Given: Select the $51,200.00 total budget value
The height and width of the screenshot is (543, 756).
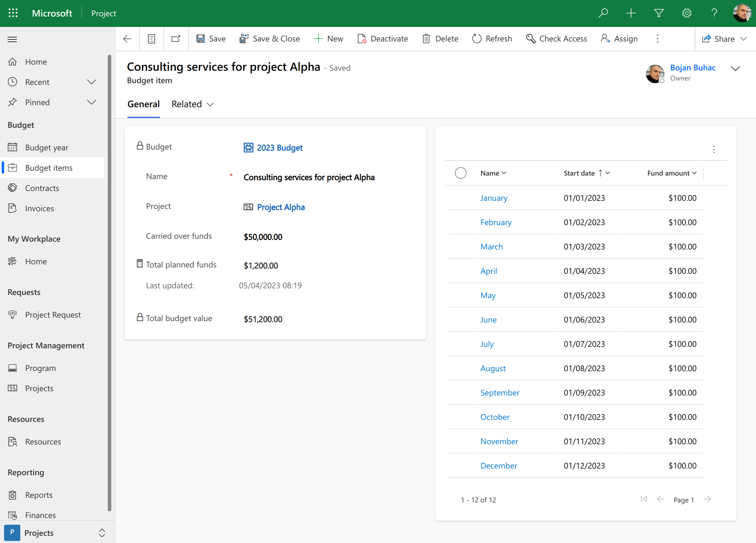Looking at the screenshot, I should pyautogui.click(x=263, y=319).
